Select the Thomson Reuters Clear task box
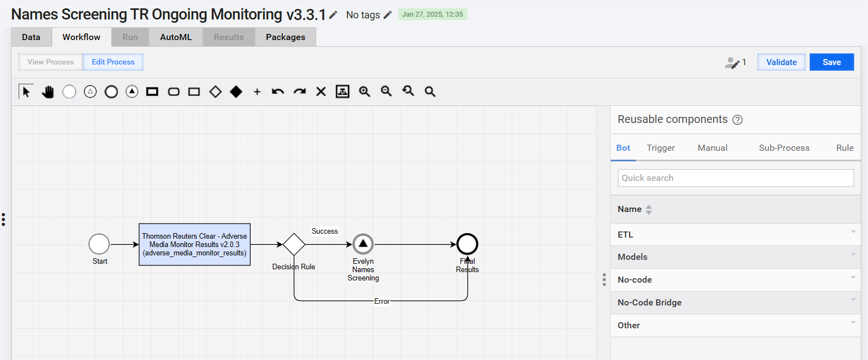The height and width of the screenshot is (360, 868). 194,245
